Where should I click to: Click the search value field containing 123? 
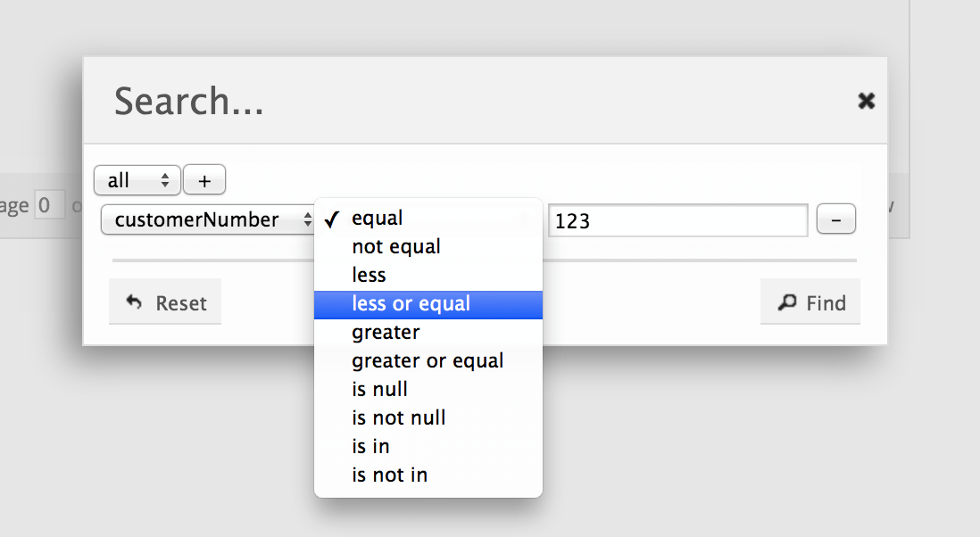tap(678, 220)
